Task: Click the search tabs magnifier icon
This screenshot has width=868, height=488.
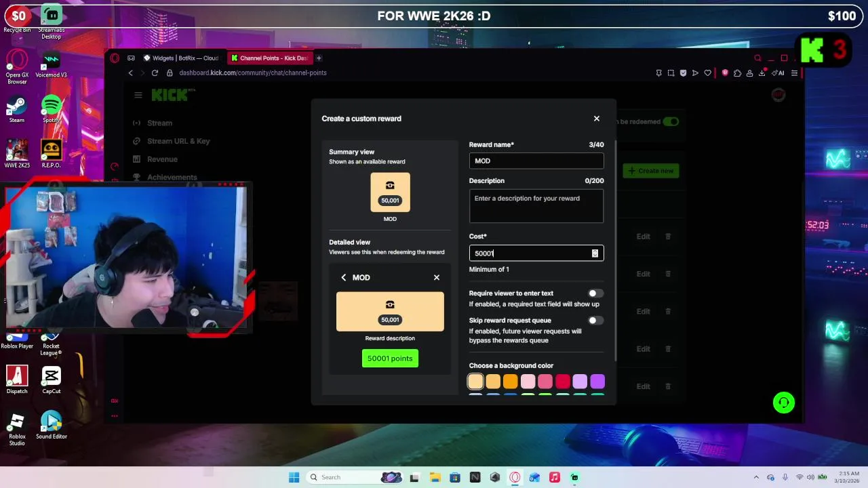Action: click(757, 58)
